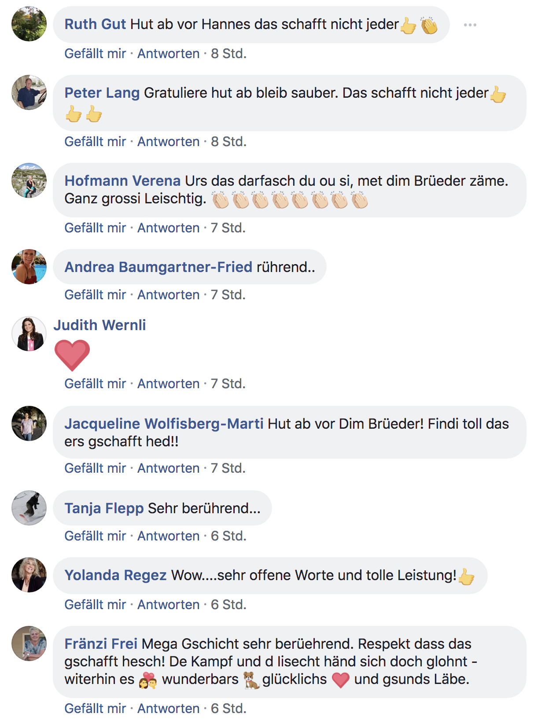Screen dimensions: 560x728
Task: Click Fränzi Frei's profile picture
Action: [29, 643]
